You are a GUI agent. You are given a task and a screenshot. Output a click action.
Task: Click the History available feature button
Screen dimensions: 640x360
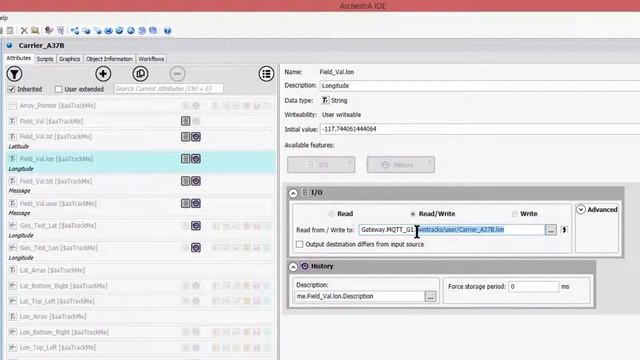click(x=401, y=164)
